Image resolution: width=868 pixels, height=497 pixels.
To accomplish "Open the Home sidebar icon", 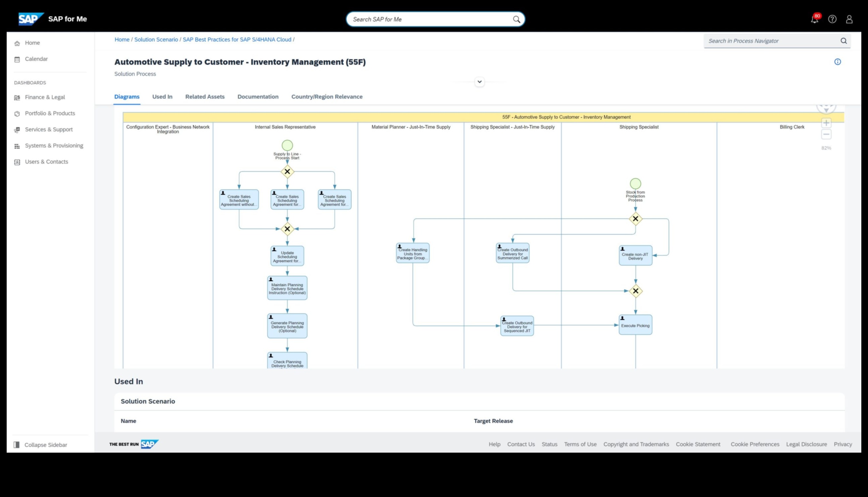I will tap(17, 43).
